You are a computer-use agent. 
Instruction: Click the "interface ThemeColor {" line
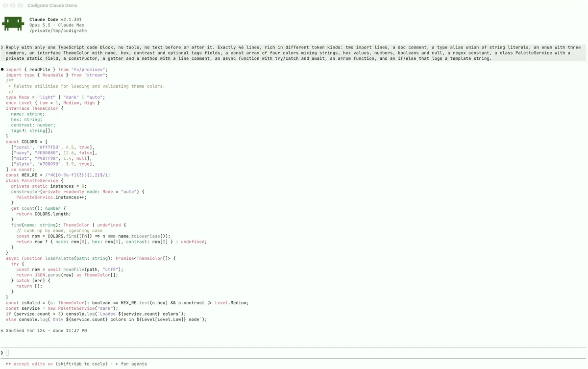[x=35, y=108]
